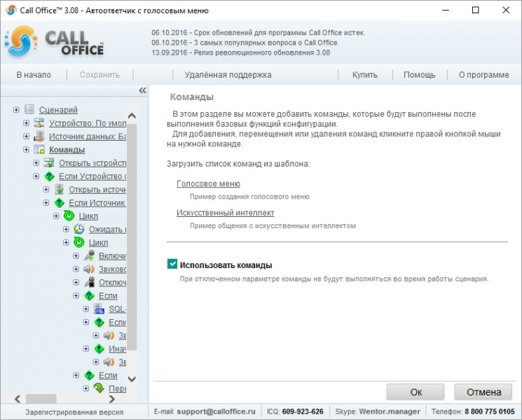522x420 pixels.
Task: Click the Иначе green diamond icon
Action: 99,349
